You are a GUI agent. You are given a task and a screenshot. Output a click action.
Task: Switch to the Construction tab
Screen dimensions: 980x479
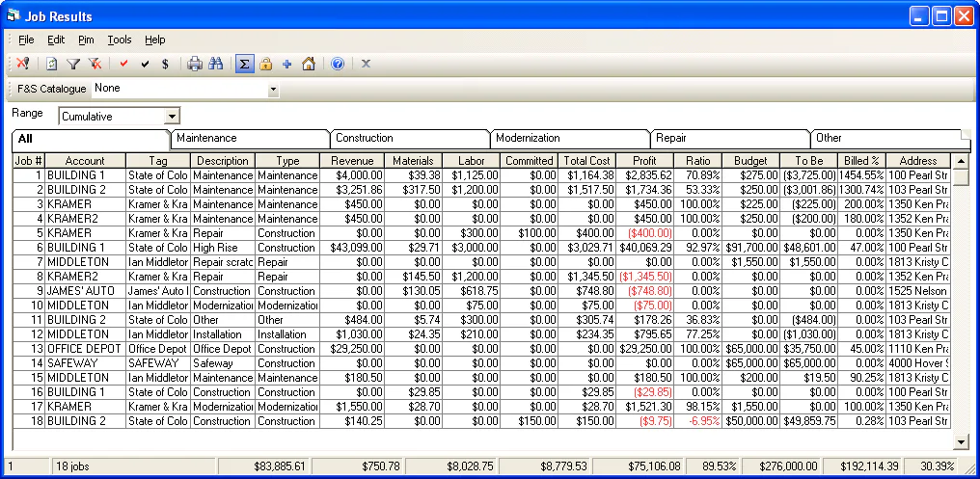(409, 138)
